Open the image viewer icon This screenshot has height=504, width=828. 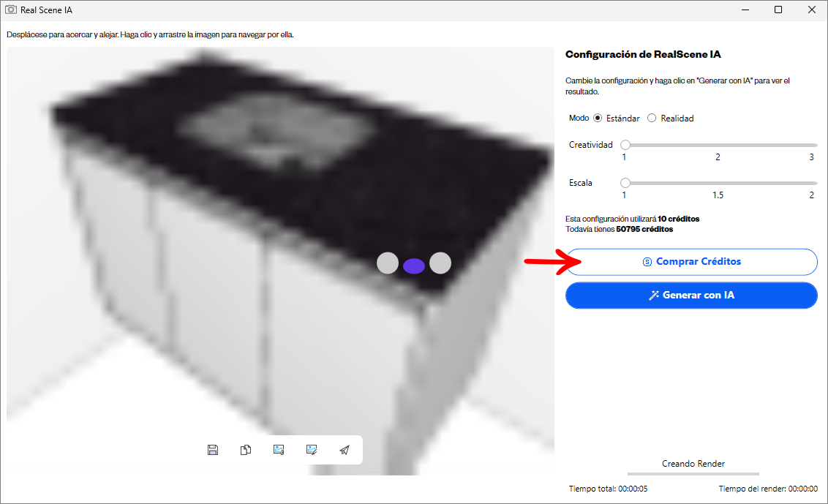click(279, 450)
